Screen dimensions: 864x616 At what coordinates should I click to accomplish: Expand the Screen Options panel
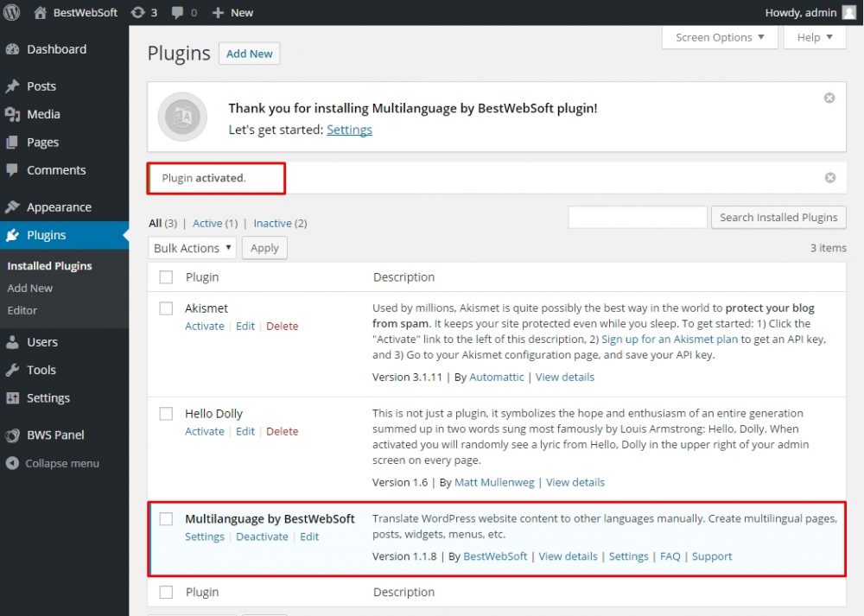[x=720, y=37]
